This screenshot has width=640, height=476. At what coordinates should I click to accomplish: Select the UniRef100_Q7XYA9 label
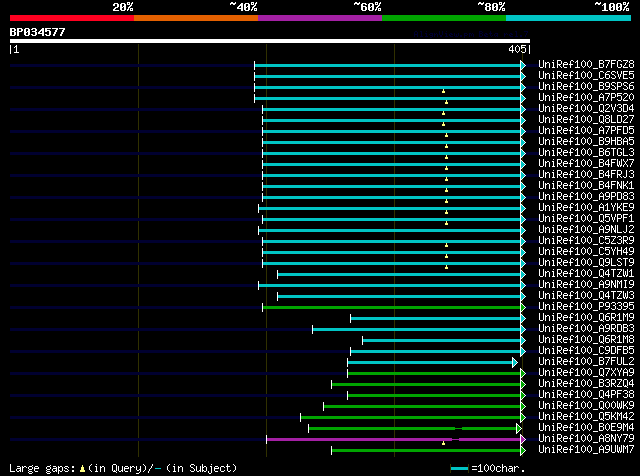[586, 373]
